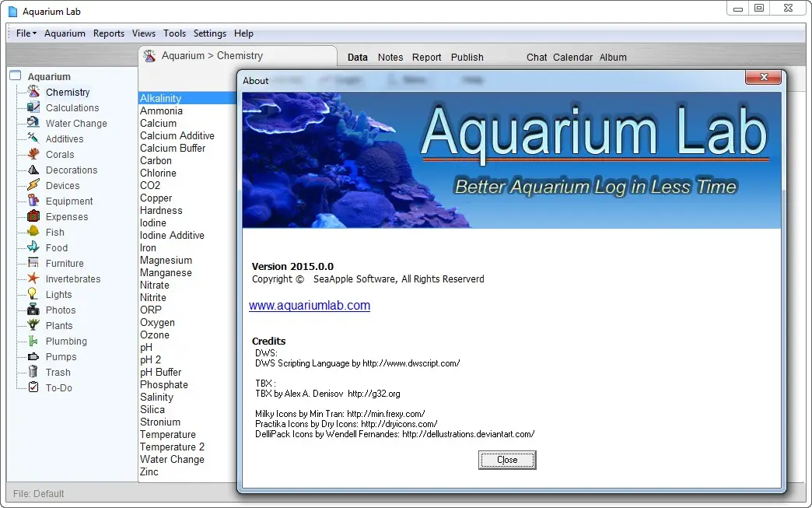The image size is (812, 508).
Task: Click the Decorations icon
Action: tap(33, 170)
